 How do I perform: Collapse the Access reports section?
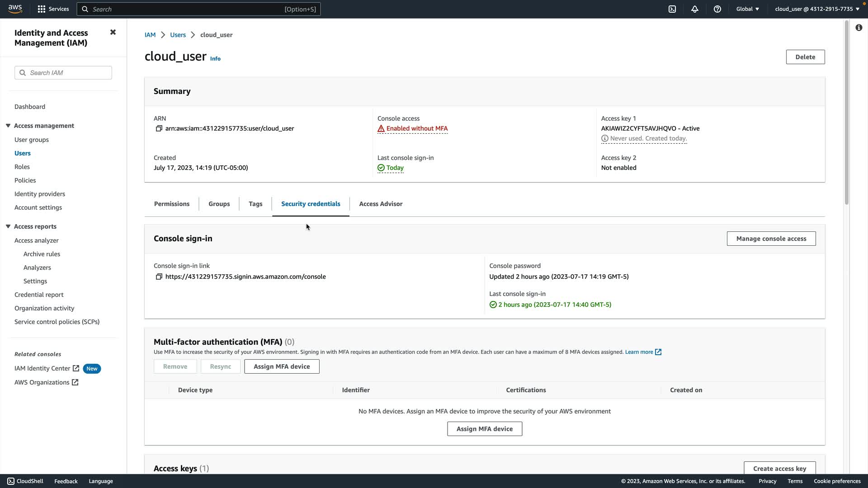point(8,226)
